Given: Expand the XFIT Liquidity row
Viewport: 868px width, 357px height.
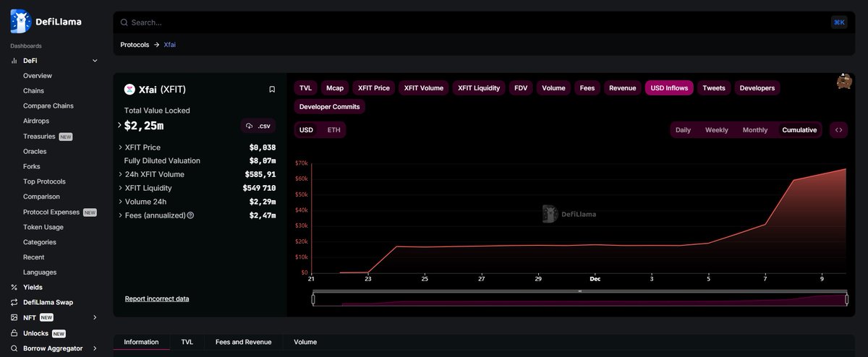Looking at the screenshot, I should pos(120,188).
